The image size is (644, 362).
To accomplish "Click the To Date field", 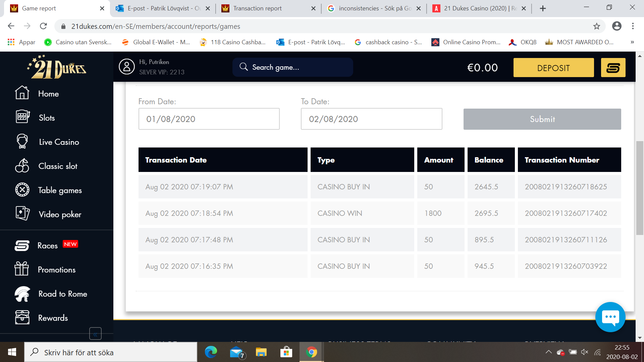I will (371, 119).
